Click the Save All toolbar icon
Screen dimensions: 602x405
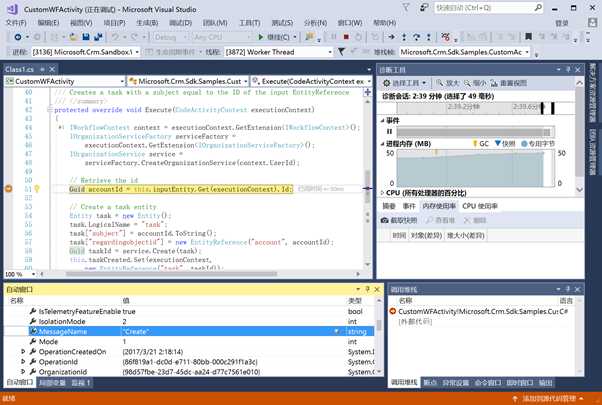[98, 37]
